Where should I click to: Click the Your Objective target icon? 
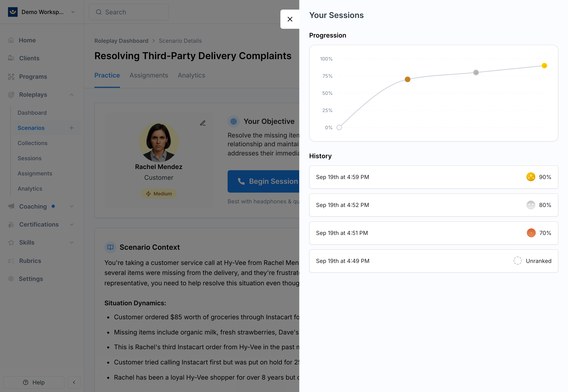tap(234, 121)
